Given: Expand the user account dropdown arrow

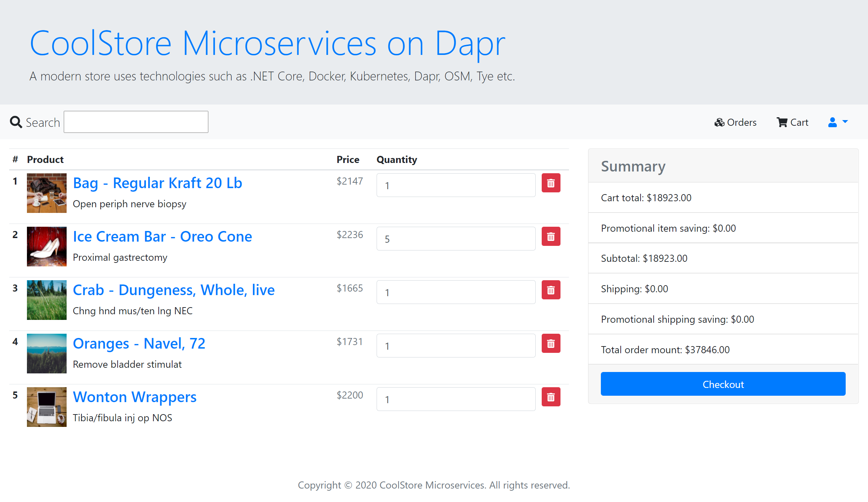Looking at the screenshot, I should tap(845, 122).
